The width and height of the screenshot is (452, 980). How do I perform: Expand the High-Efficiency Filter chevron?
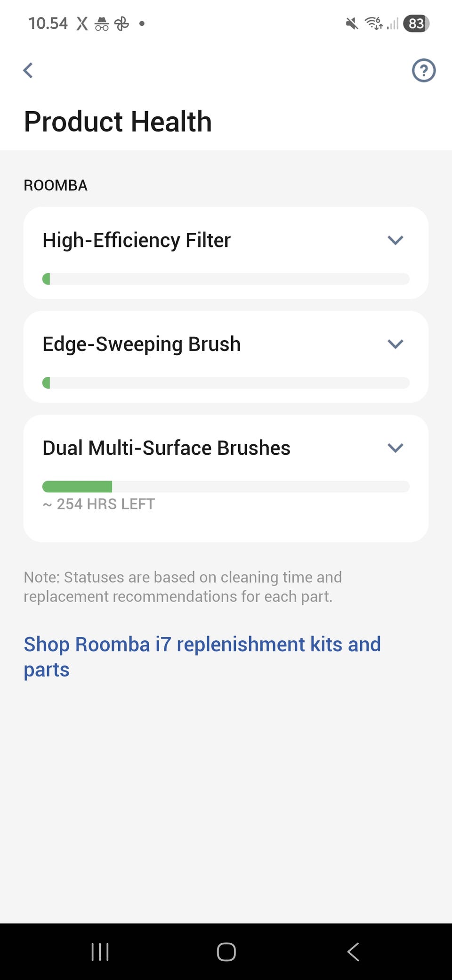point(395,240)
